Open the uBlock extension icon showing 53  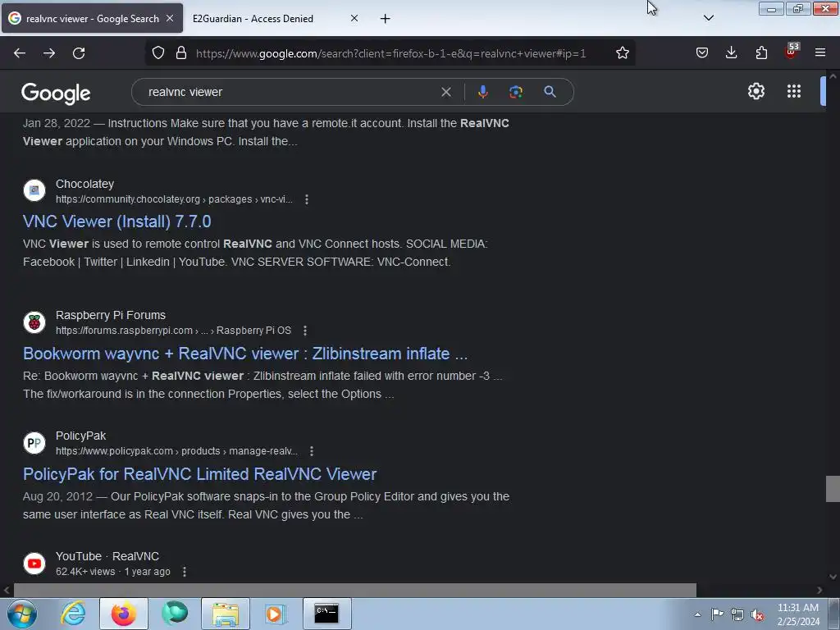click(791, 52)
